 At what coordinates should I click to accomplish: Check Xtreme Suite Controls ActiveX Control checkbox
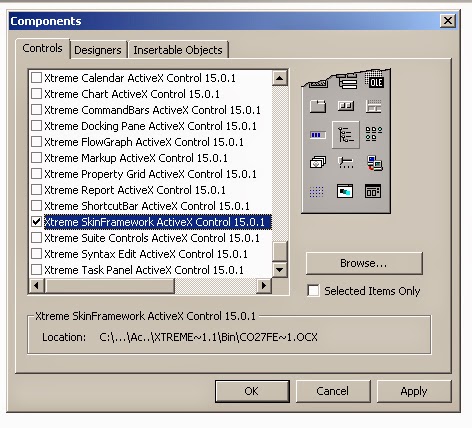[36, 238]
